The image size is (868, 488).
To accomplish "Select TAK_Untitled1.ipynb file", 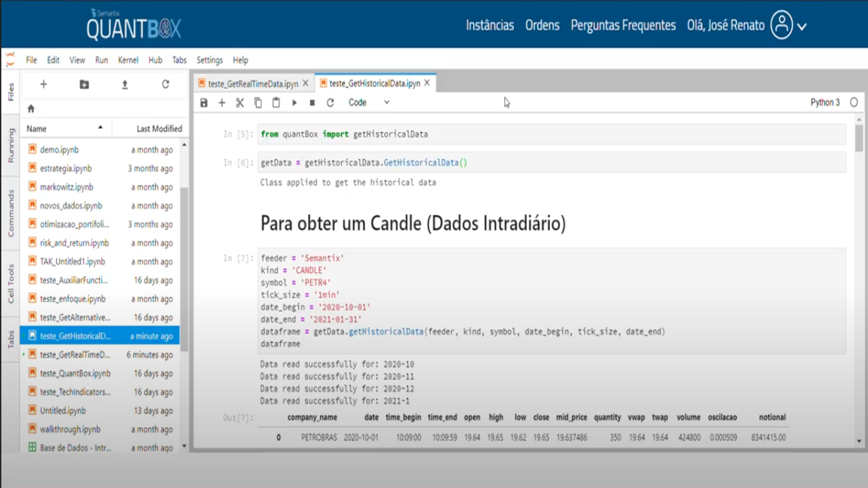I will (100, 262).
